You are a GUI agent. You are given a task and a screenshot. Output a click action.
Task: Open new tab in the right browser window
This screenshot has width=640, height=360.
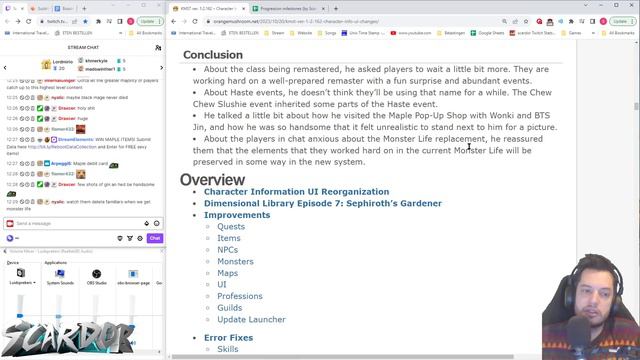coord(336,8)
